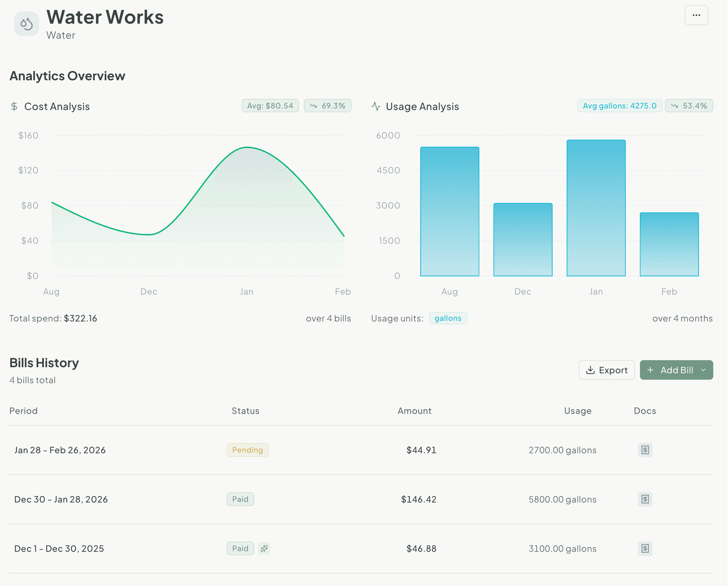Open receipt document for the Pending bill
728x586 pixels.
point(644,450)
